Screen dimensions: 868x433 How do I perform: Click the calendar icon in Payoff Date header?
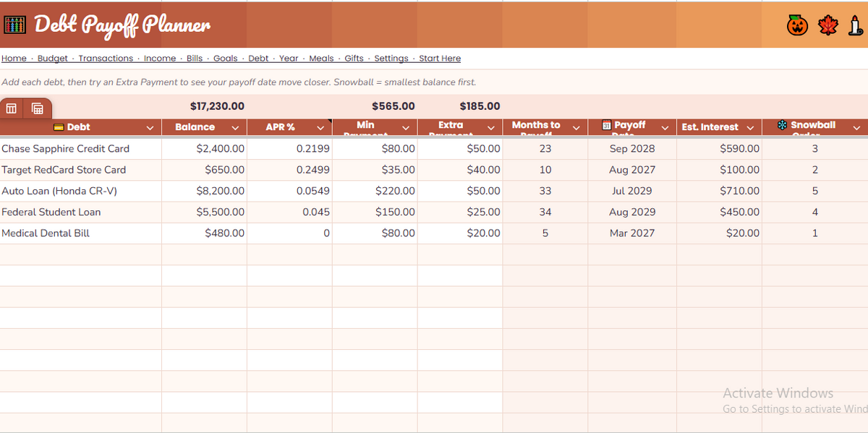coord(607,125)
